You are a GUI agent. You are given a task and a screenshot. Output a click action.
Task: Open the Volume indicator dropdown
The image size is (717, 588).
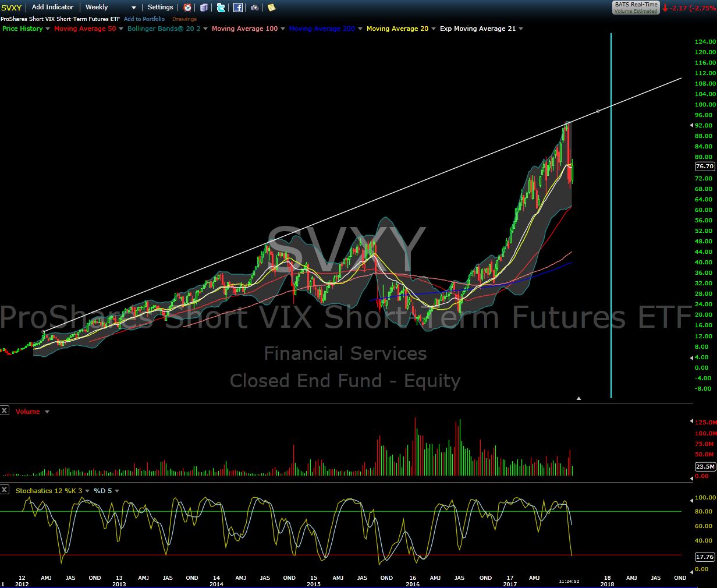(x=47, y=412)
